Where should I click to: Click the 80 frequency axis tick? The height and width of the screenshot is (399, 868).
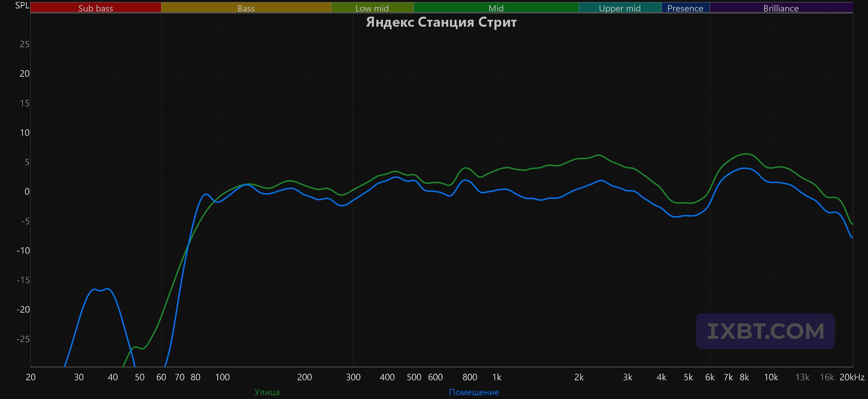(x=195, y=377)
